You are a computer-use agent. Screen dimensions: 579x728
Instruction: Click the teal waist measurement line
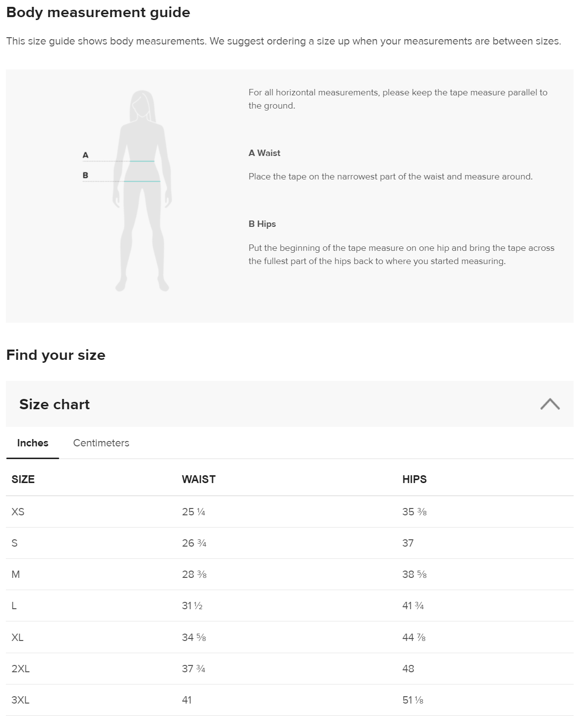pos(142,161)
